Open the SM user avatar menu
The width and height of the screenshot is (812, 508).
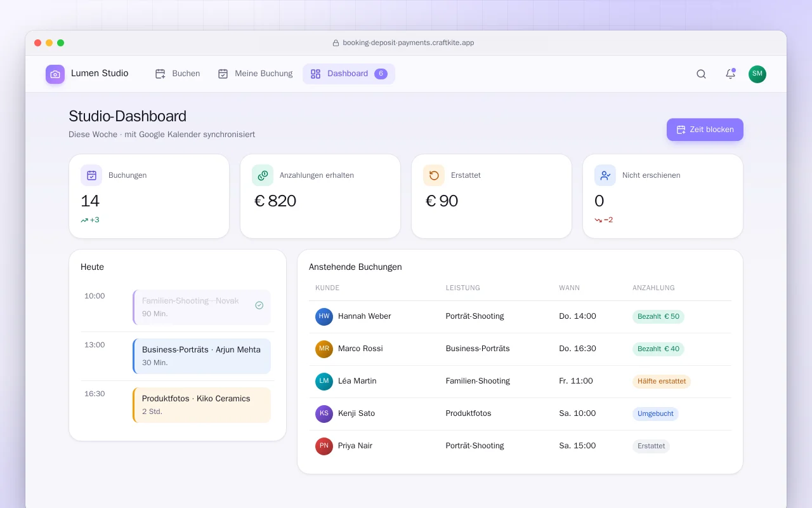coord(757,74)
